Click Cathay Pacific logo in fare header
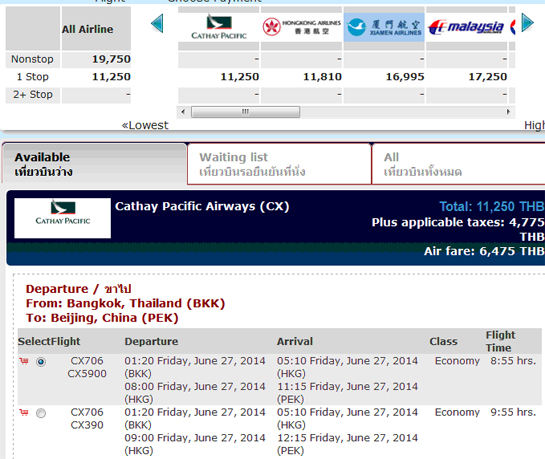The width and height of the screenshot is (545, 459). [x=63, y=218]
